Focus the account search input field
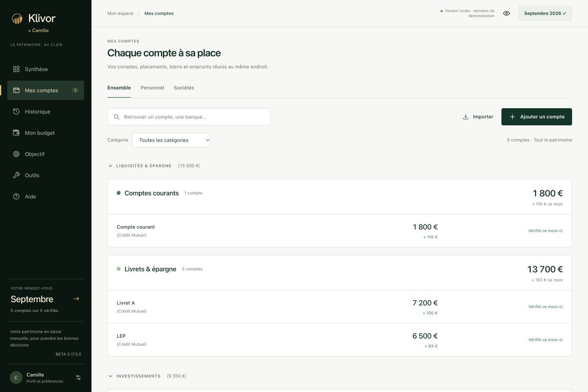 point(189,117)
